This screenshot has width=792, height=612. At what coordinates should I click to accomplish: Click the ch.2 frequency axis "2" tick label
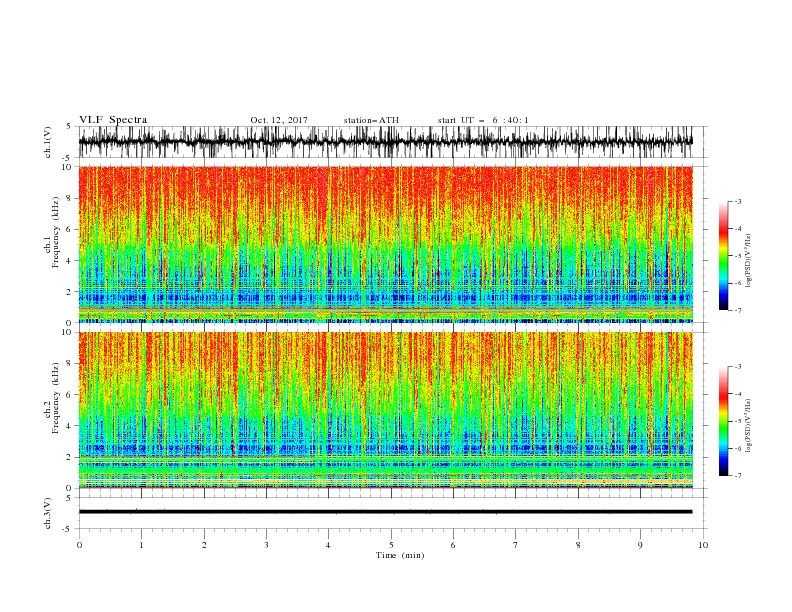click(69, 457)
